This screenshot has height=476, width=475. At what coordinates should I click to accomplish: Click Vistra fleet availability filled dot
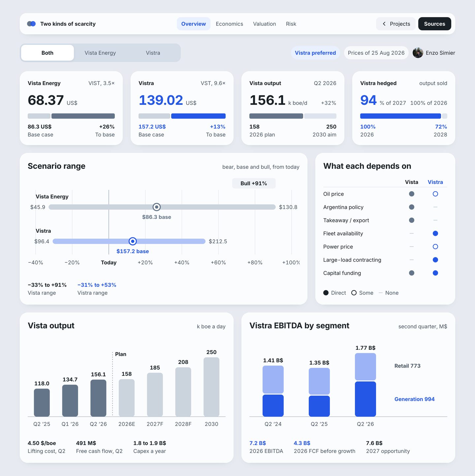tap(435, 233)
